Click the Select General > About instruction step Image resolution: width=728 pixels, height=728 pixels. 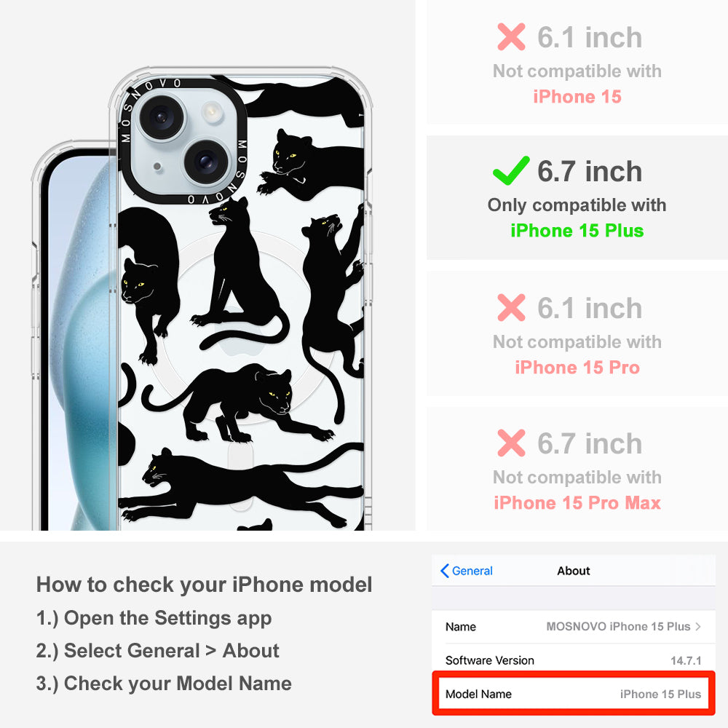click(158, 650)
